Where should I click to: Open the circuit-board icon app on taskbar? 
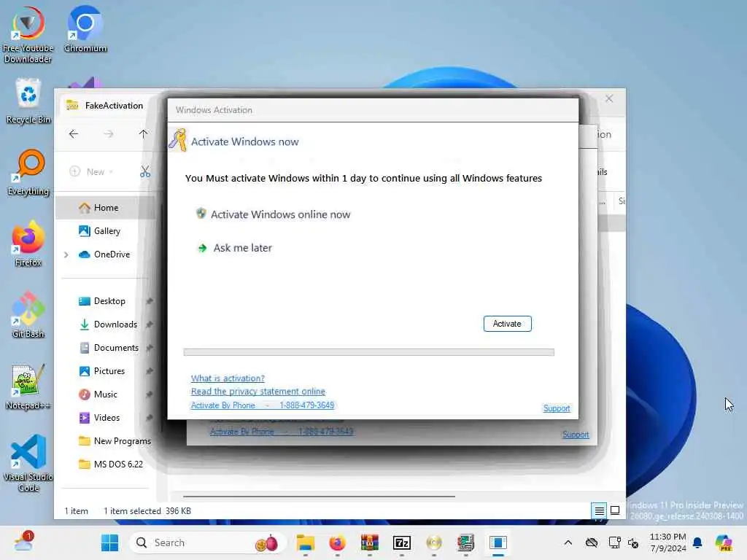click(466, 542)
